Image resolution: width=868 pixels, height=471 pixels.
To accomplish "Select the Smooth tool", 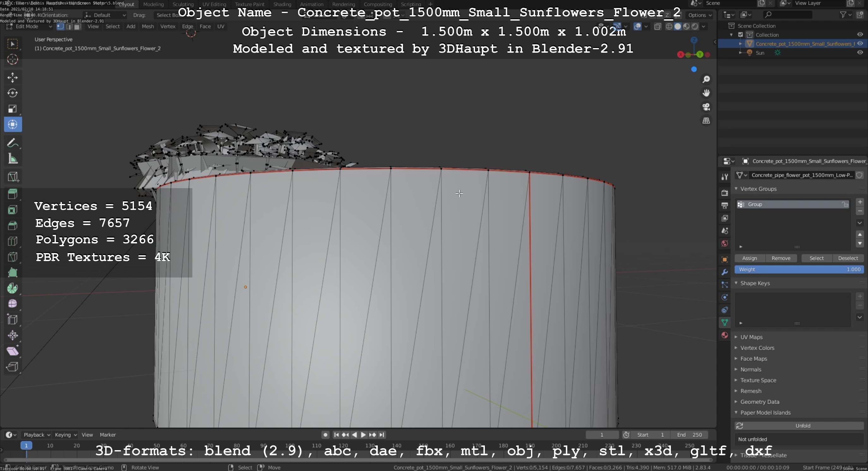I will (x=12, y=304).
